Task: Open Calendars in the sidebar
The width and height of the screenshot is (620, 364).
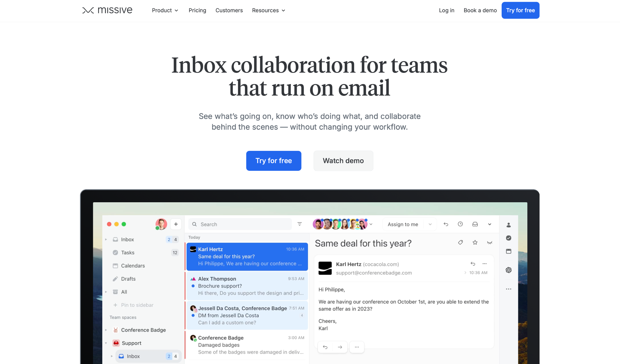Action: [133, 266]
